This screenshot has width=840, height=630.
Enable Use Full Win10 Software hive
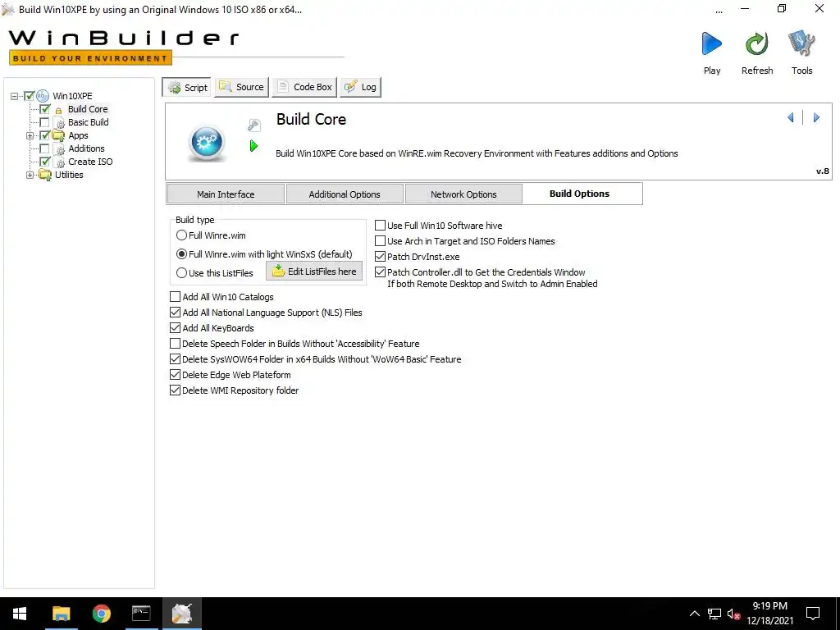tap(381, 226)
